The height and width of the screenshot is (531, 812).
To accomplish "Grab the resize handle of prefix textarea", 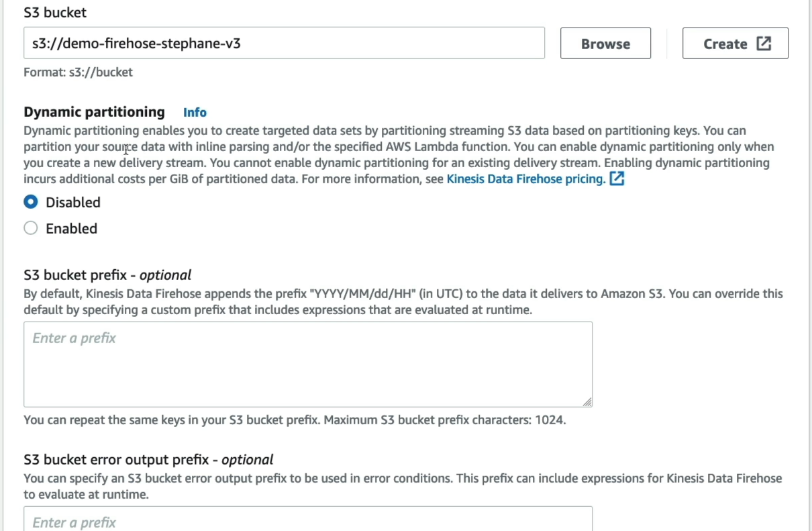I will (587, 401).
